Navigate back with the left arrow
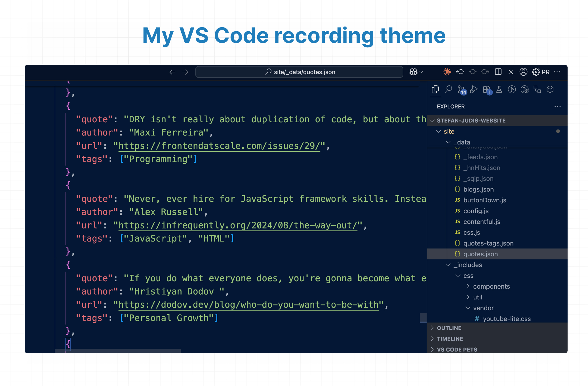 click(x=172, y=72)
